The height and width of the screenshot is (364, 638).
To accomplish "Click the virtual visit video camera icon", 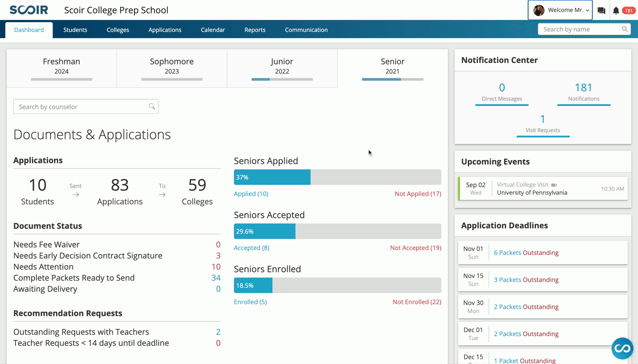I will [x=554, y=185].
